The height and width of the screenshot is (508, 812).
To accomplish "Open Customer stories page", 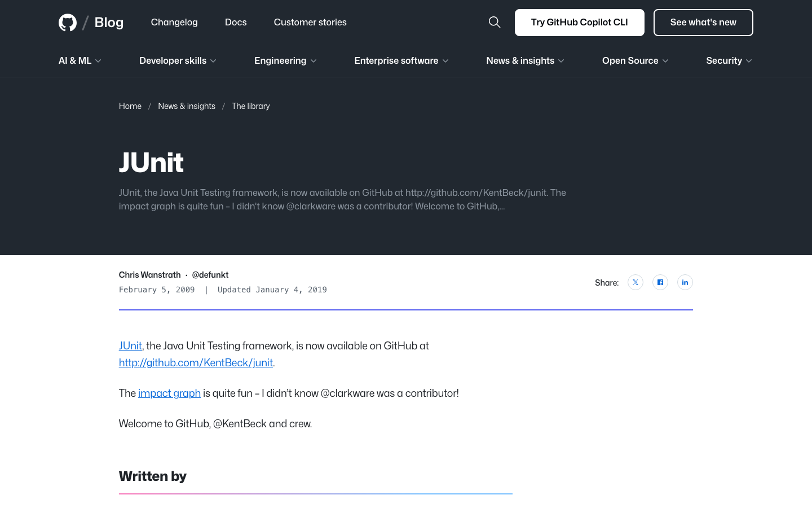I will pos(310,22).
